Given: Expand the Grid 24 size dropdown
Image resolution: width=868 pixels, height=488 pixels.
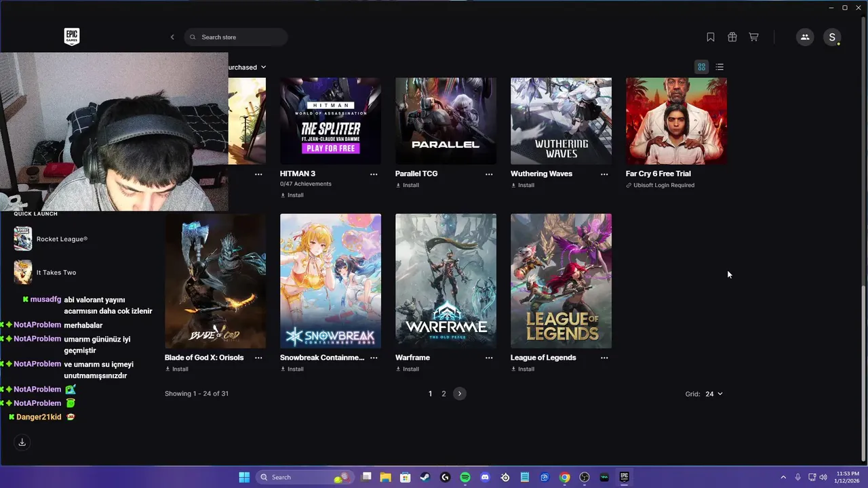Looking at the screenshot, I should [x=714, y=394].
